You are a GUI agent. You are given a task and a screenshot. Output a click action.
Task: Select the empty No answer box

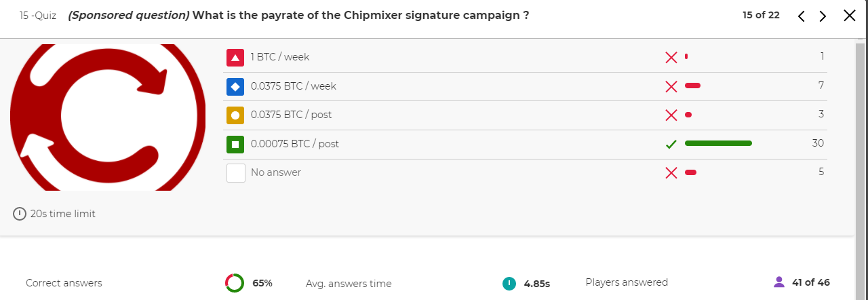pos(235,173)
